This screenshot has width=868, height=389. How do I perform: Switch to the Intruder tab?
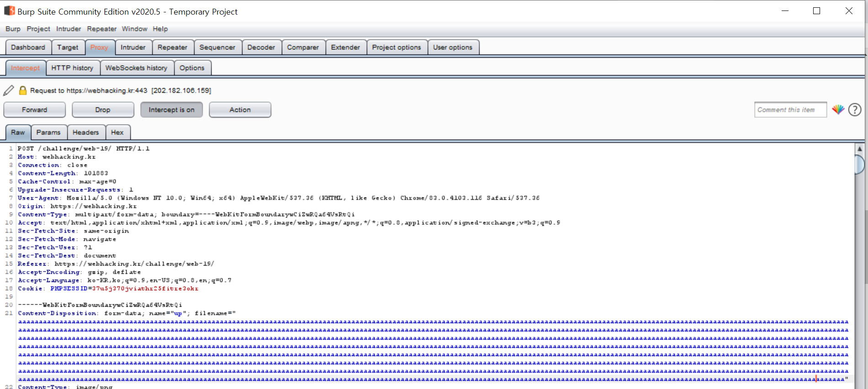click(x=133, y=47)
